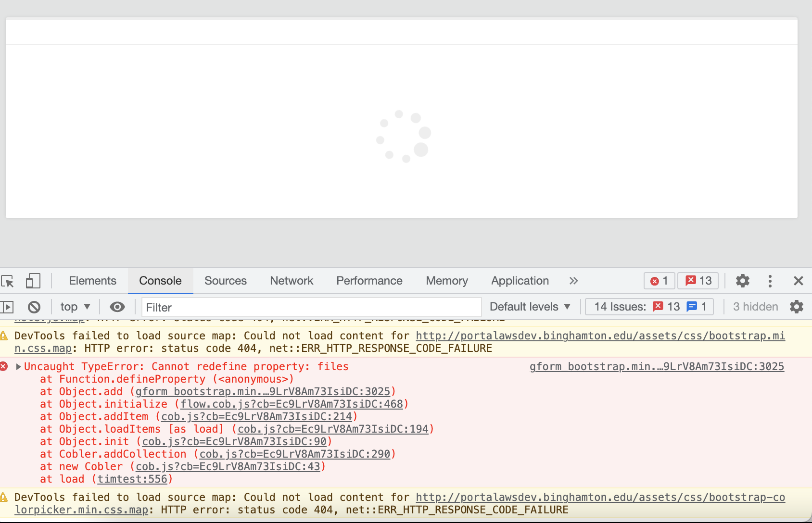812x523 pixels.
Task: Open the top frame context dropdown
Action: coord(75,307)
